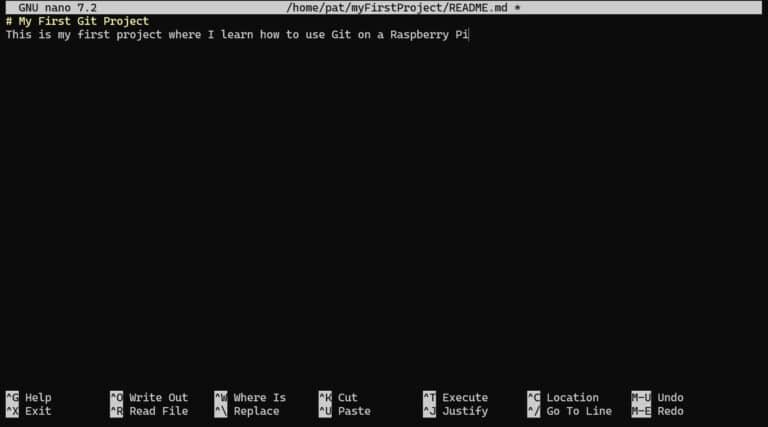Click the 'GNU nano 7.2' title text

click(x=57, y=8)
